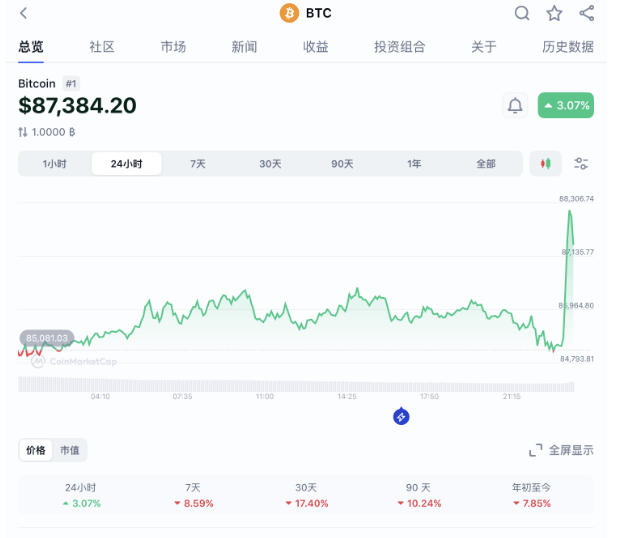The height and width of the screenshot is (538, 625).
Task: Go to the 收益 tab
Action: tap(315, 47)
